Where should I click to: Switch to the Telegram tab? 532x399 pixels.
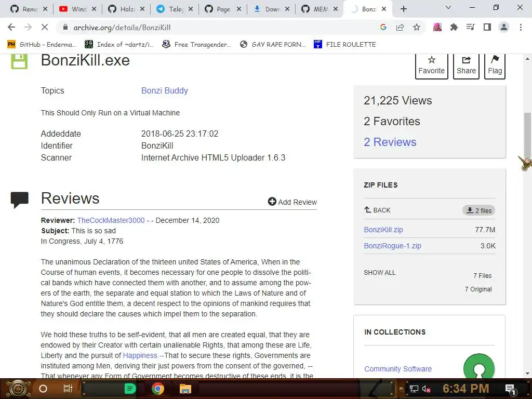[175, 9]
